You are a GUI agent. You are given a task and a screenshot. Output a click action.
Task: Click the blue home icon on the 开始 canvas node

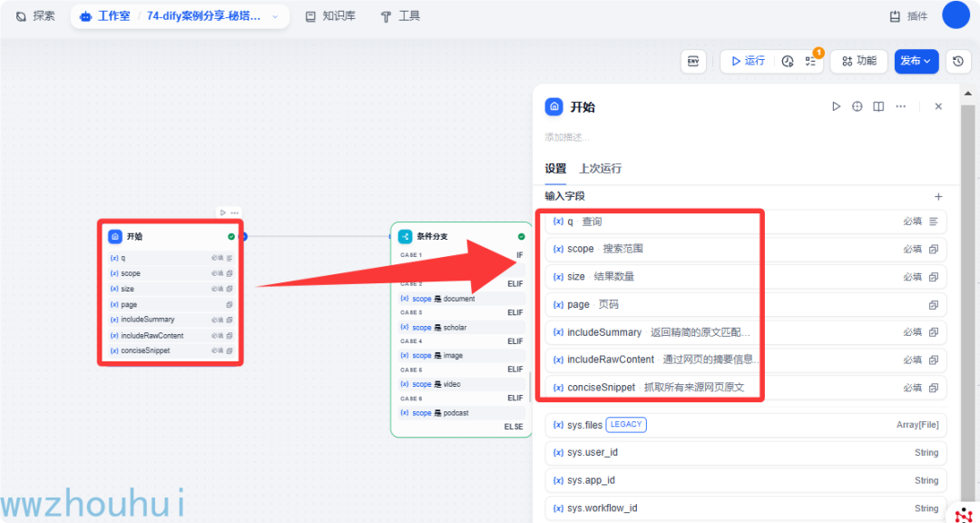115,236
